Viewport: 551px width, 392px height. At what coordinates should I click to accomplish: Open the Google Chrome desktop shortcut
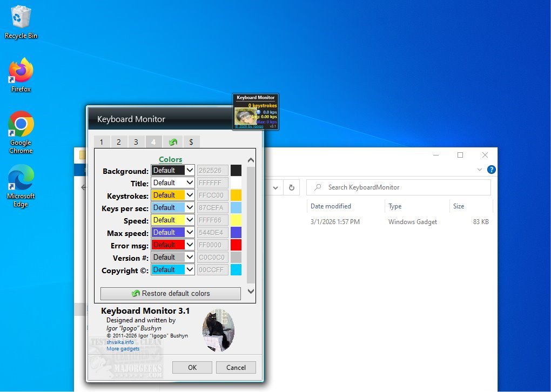[x=21, y=126]
